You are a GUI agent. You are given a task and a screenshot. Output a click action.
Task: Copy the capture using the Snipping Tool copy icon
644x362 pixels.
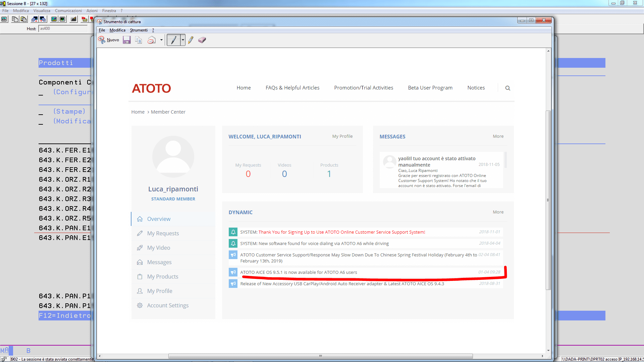tap(139, 40)
